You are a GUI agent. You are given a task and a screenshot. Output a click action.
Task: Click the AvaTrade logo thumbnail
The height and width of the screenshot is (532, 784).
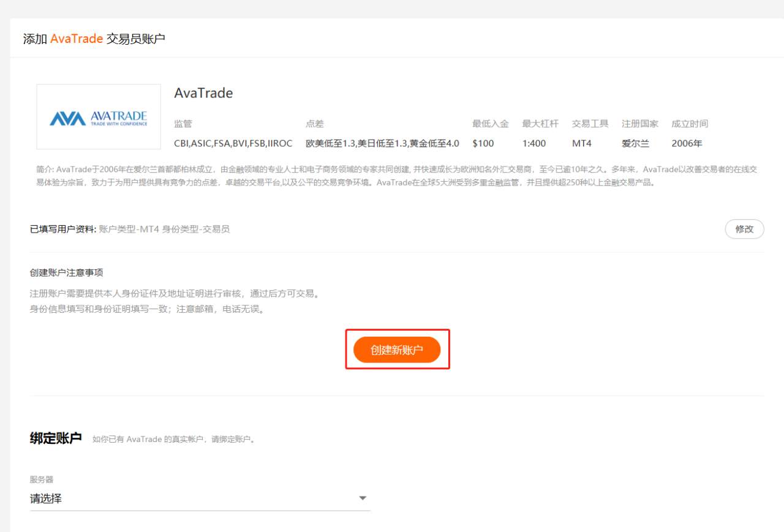(x=99, y=117)
